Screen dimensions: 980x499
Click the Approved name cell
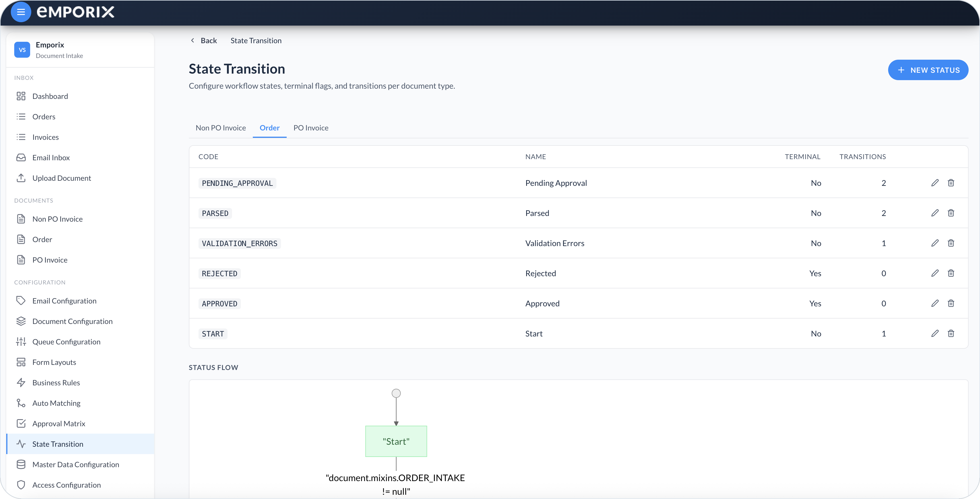tap(542, 303)
